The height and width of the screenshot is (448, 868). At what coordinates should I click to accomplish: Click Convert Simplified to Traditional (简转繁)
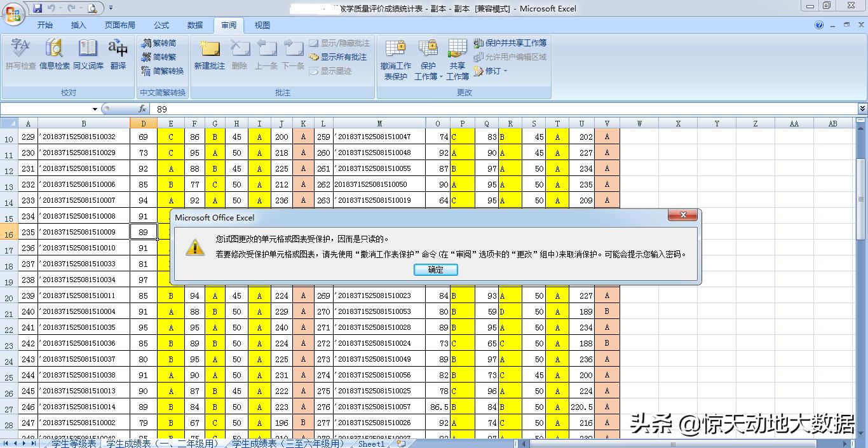tap(159, 57)
